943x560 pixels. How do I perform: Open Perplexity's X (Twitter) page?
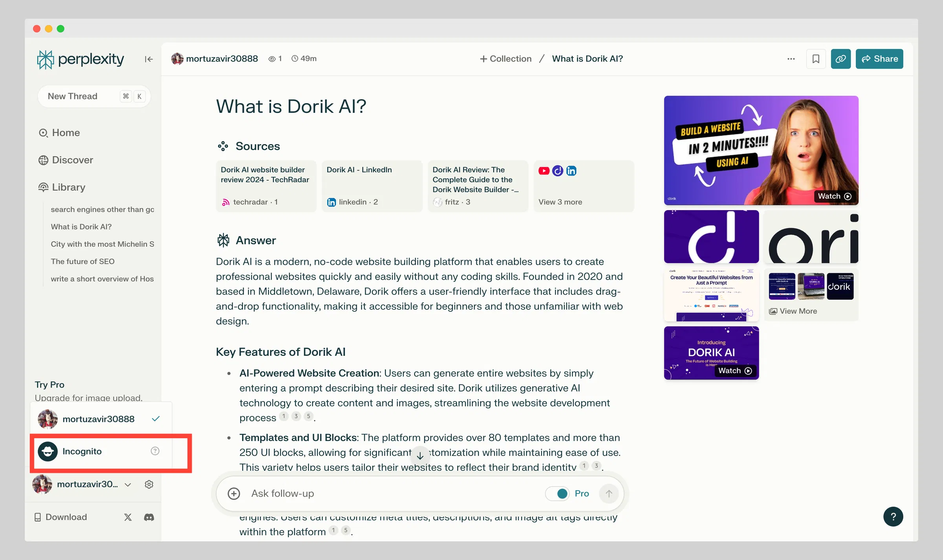pos(128,517)
